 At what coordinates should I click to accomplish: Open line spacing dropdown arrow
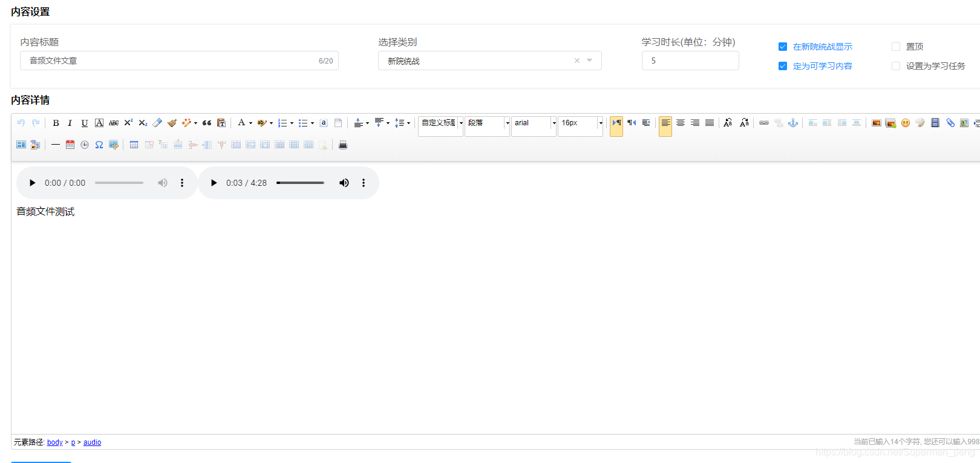[408, 123]
